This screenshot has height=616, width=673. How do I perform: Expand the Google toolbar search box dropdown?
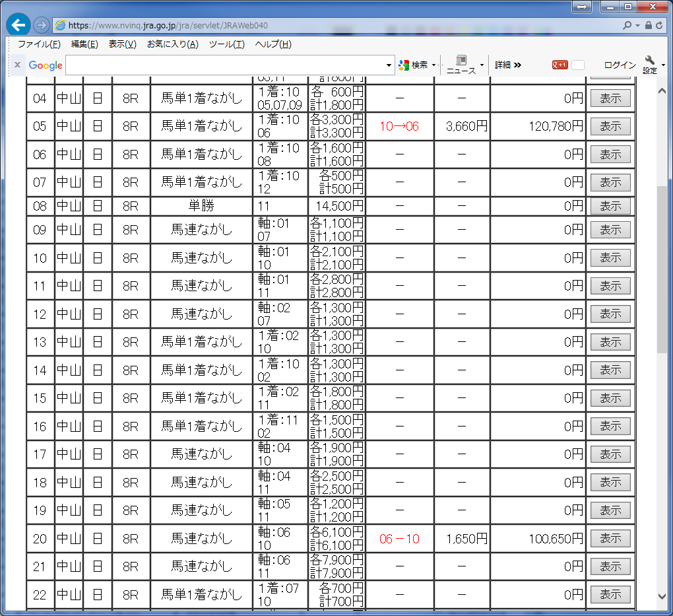[389, 65]
